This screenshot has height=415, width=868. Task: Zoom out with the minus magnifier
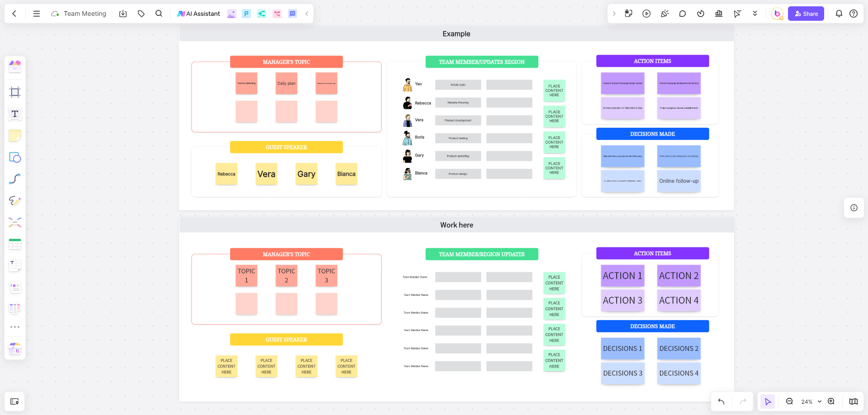pos(789,401)
